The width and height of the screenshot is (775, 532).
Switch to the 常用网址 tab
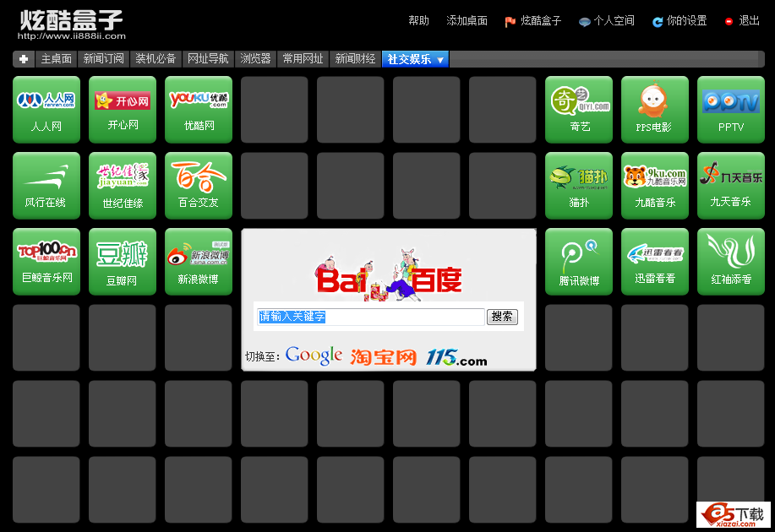point(303,59)
